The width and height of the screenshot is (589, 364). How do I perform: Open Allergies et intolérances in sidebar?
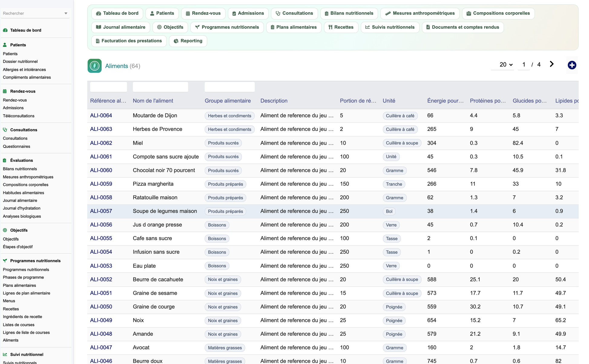24,70
